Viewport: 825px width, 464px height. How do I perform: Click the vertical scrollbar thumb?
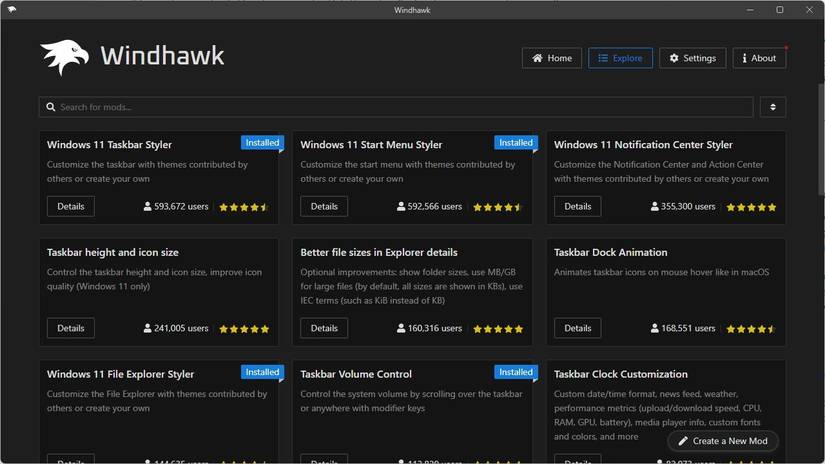821,139
